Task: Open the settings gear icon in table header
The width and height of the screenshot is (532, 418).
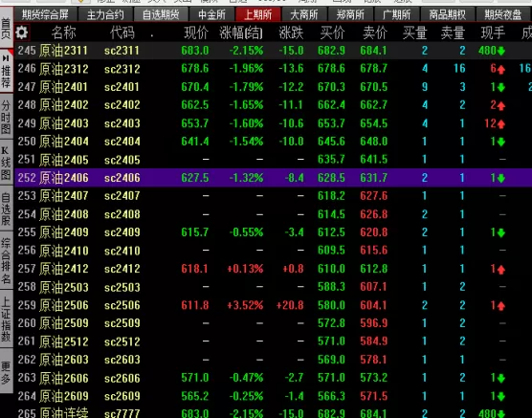Action: (22, 33)
